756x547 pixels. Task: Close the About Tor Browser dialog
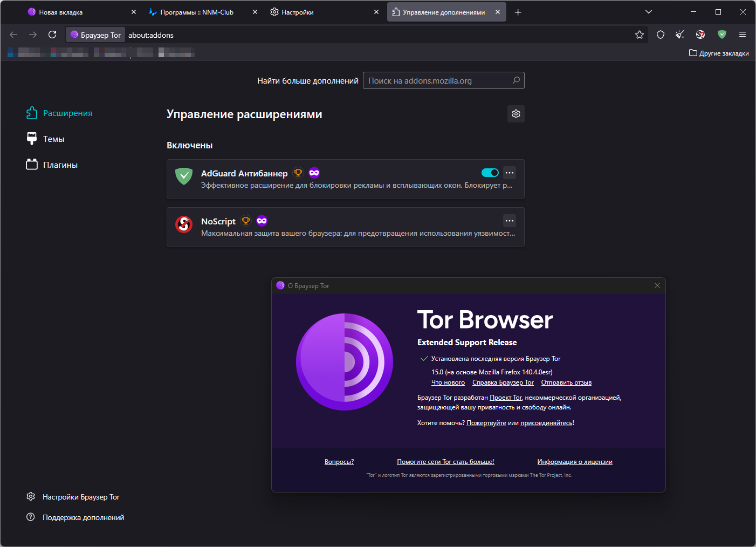657,285
